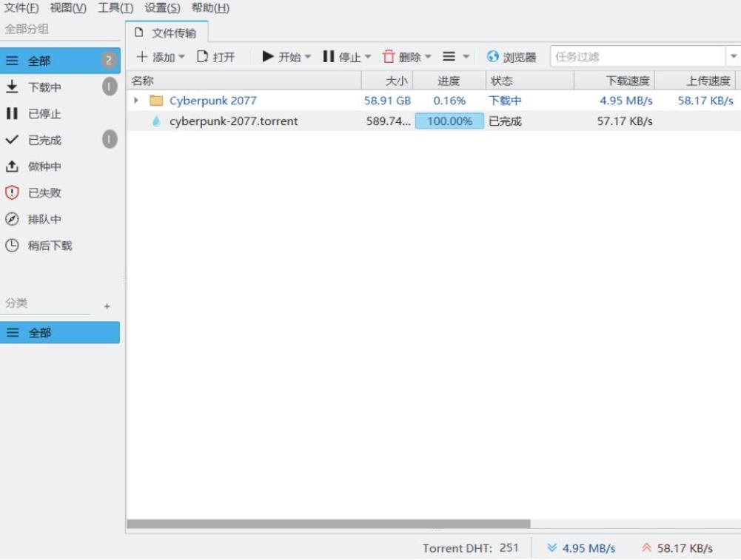Sort by the 大小 column header
The height and width of the screenshot is (560, 741).
[x=387, y=81]
